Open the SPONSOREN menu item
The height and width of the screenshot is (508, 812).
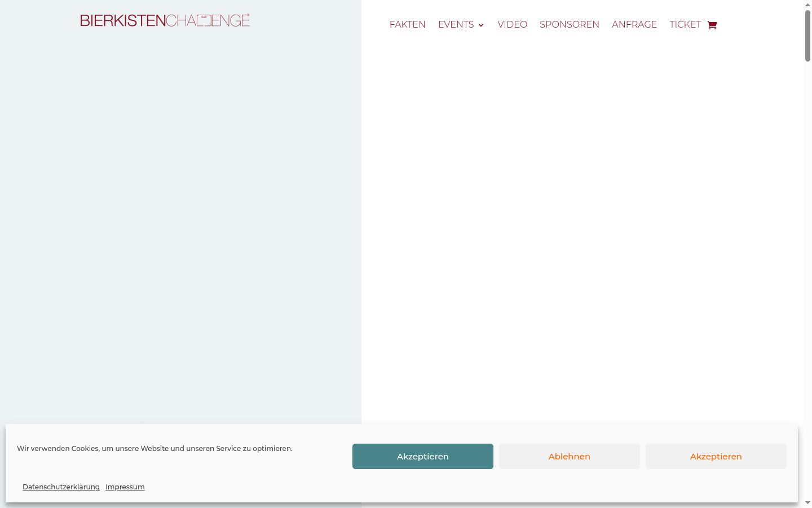click(x=570, y=25)
